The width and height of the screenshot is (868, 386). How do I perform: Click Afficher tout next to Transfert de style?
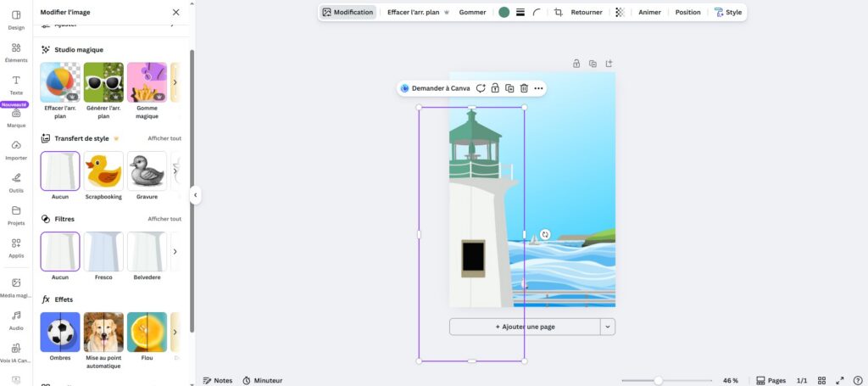(x=164, y=138)
